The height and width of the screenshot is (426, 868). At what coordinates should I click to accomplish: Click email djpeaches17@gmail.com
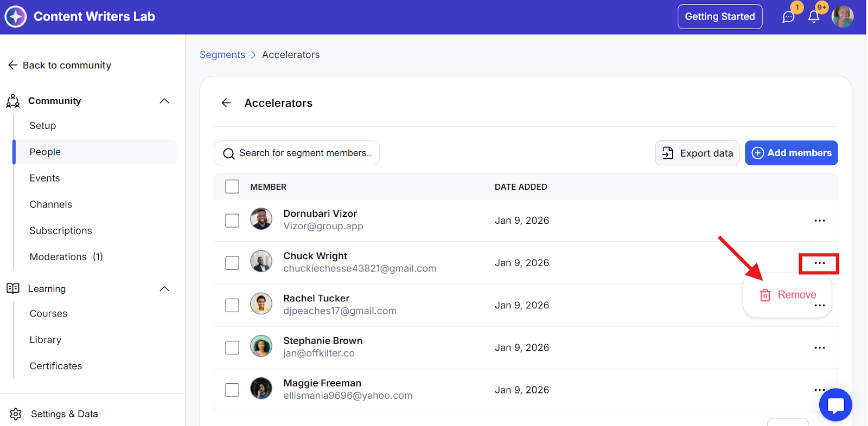[x=340, y=311]
